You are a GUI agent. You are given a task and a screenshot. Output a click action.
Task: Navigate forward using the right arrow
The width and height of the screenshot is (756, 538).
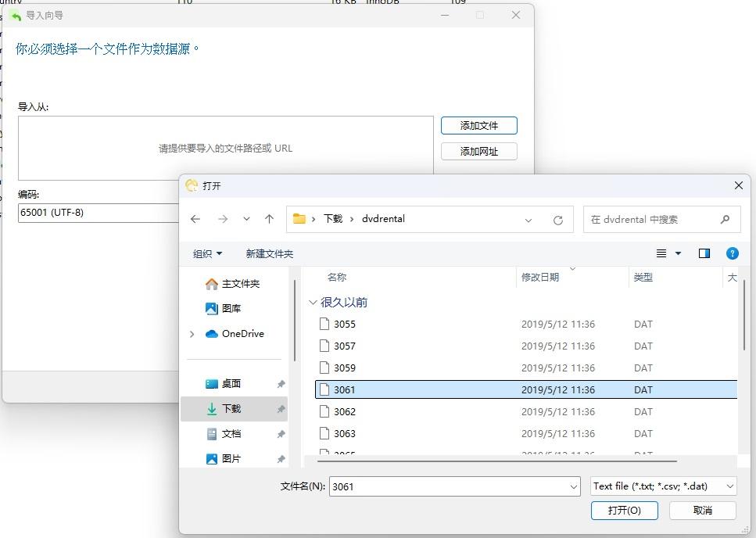coord(223,219)
